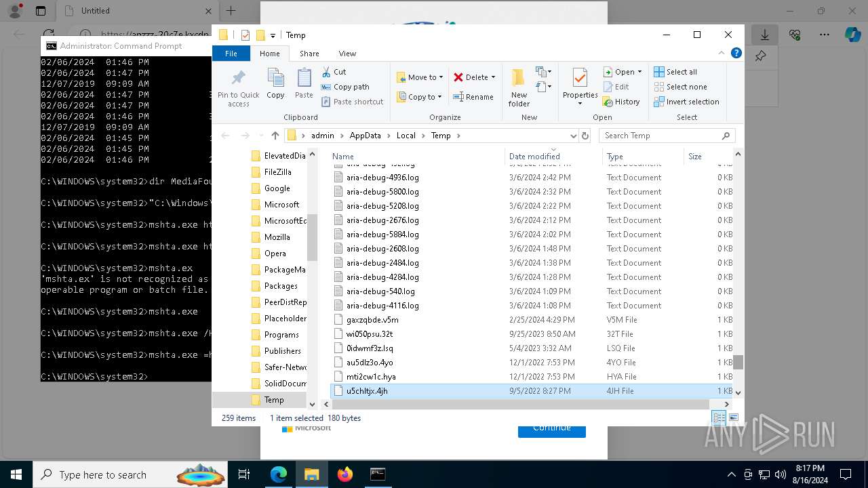Click the Search Temp field
Image resolution: width=868 pixels, height=488 pixels.
(x=667, y=136)
